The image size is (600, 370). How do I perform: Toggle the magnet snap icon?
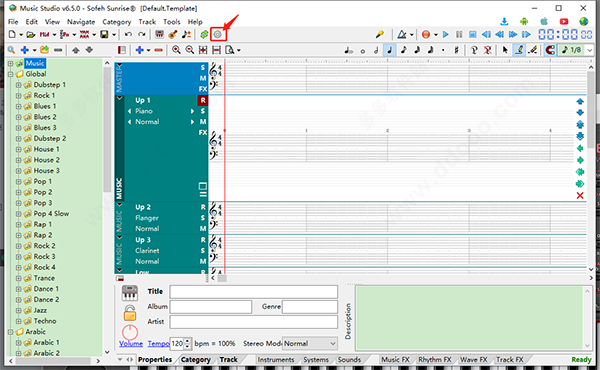pyautogui.click(x=550, y=50)
